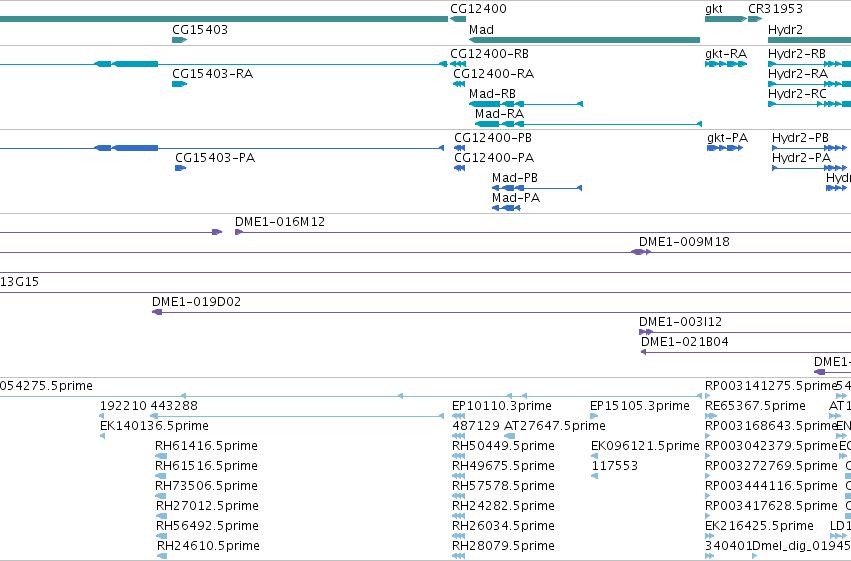Select the Hydr2-PB protein label
Screen dimensions: 851x561
coord(801,138)
